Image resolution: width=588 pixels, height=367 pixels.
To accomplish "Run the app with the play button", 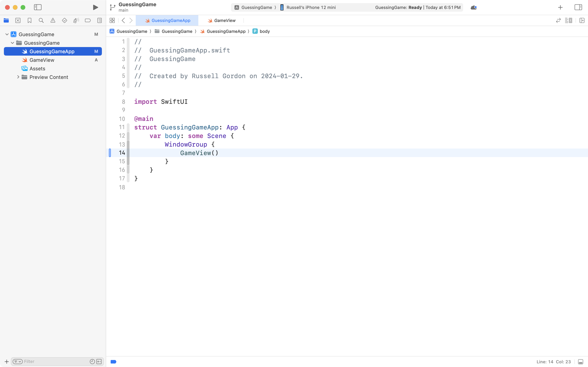I will tap(95, 7).
